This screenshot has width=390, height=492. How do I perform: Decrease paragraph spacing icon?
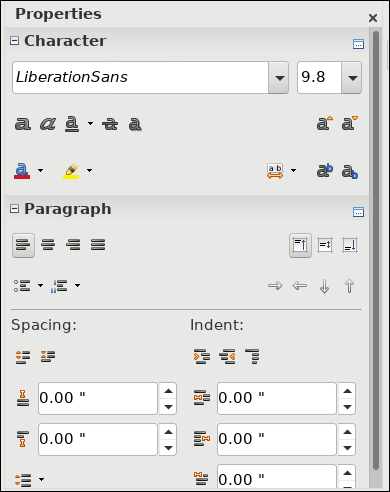pyautogui.click(x=48, y=356)
